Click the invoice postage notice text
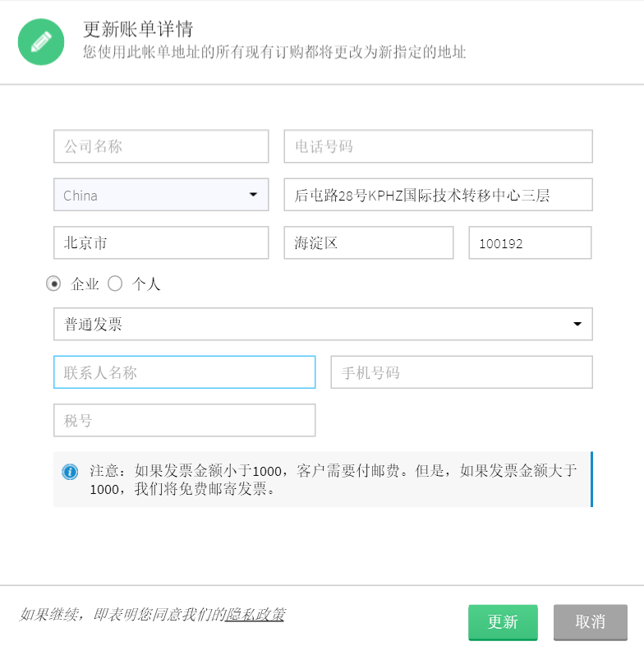 333,480
